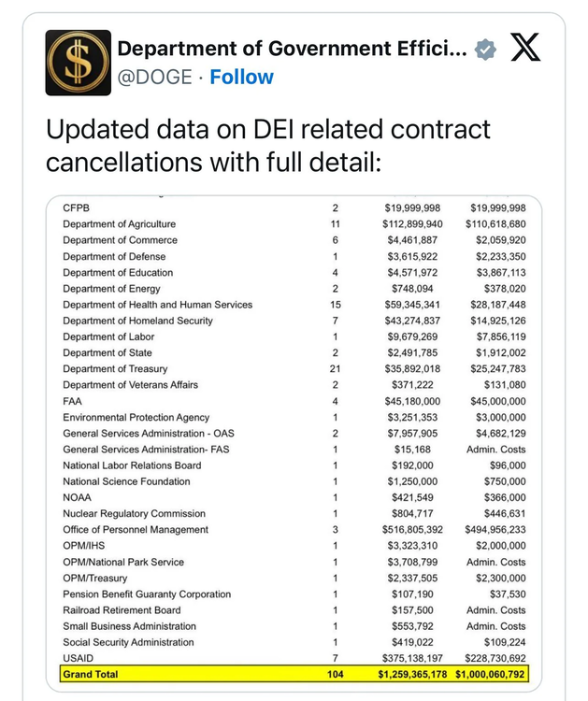Click the CFPB row label
Viewport: 588px width, 701px height.
[78, 207]
